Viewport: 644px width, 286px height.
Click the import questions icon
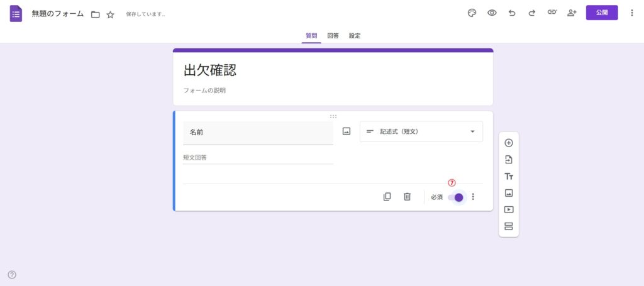pos(509,160)
